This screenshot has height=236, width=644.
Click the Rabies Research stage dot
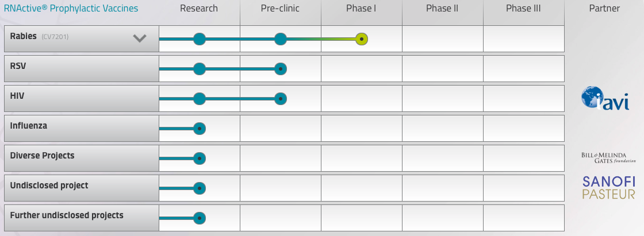click(x=199, y=39)
